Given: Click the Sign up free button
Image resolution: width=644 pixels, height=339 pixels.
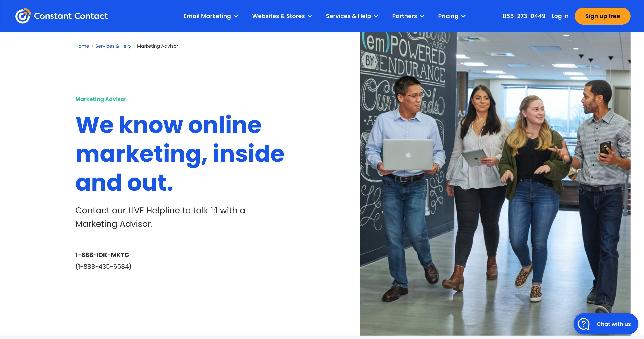Looking at the screenshot, I should (602, 16).
